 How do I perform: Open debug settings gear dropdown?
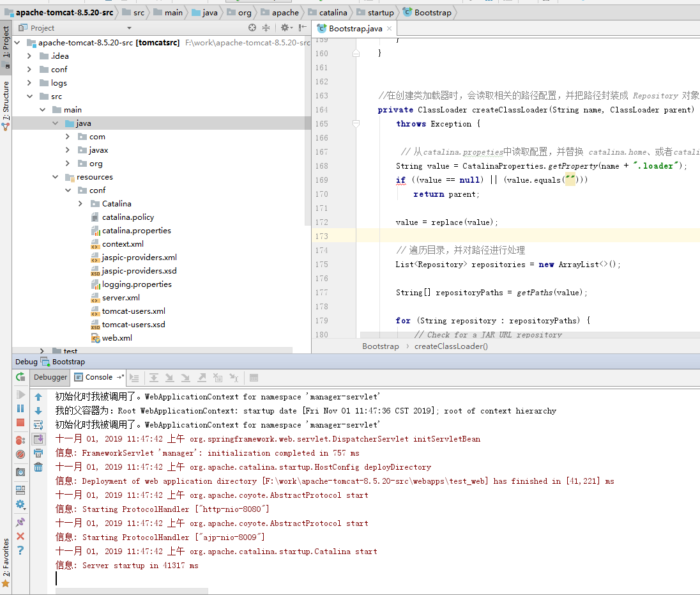point(20,504)
